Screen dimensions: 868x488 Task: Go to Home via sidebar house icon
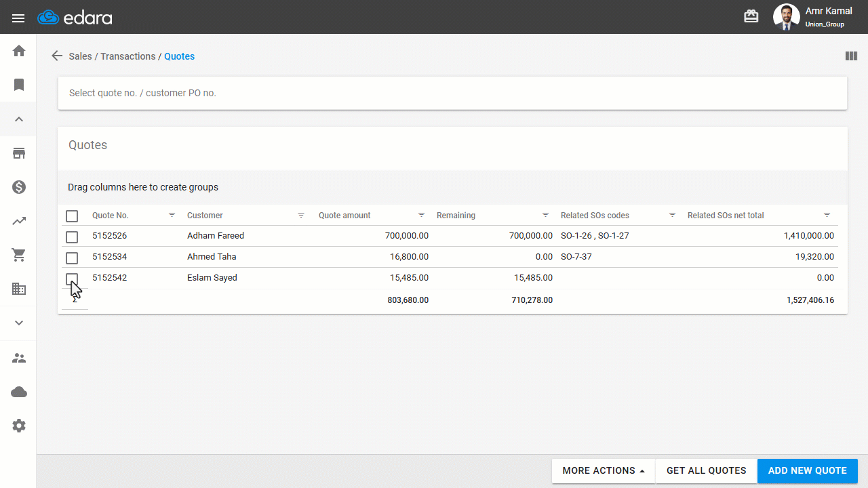point(19,51)
